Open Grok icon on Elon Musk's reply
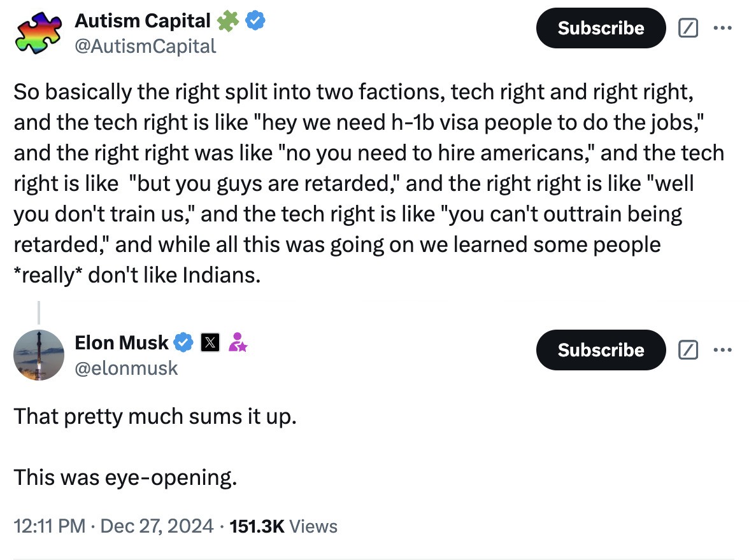Screen dimensions: 749x560 point(688,350)
